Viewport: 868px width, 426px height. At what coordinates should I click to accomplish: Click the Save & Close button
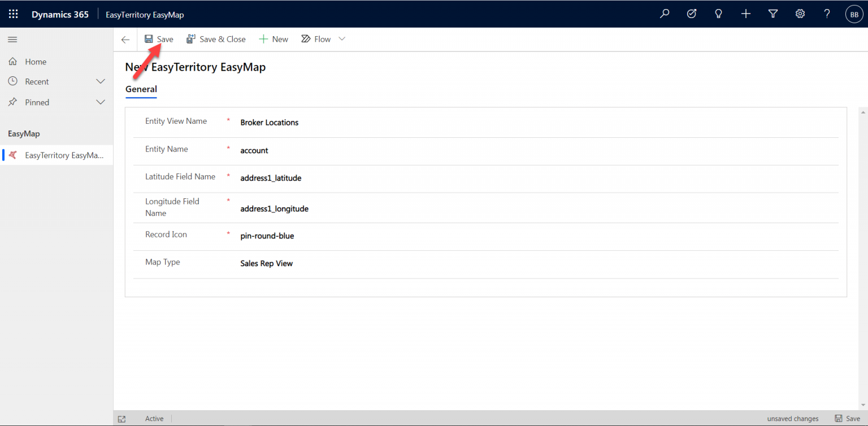coord(216,38)
